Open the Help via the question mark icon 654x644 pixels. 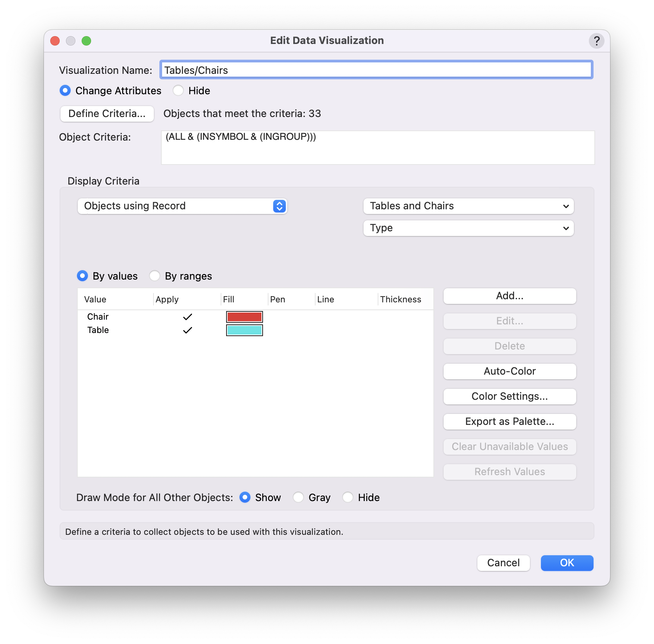597,40
